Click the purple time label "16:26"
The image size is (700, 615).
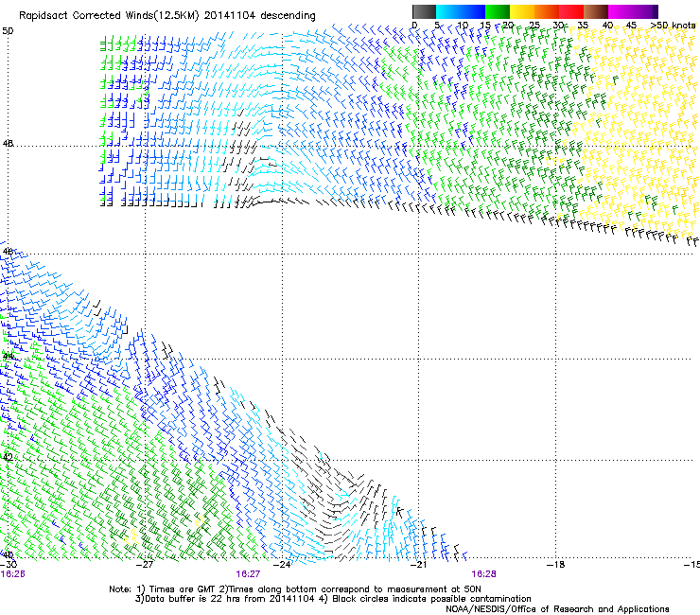click(13, 574)
